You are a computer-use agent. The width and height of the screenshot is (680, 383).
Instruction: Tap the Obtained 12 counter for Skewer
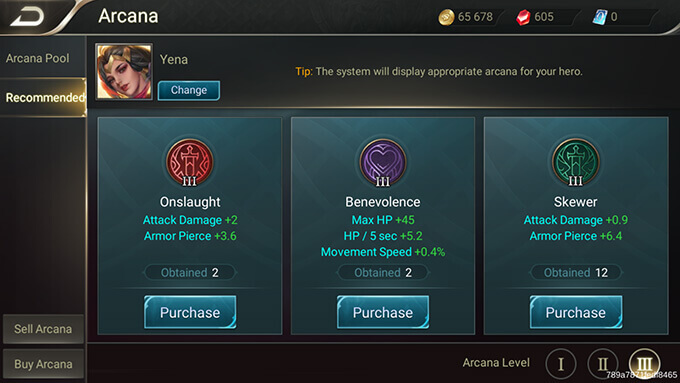coord(576,272)
